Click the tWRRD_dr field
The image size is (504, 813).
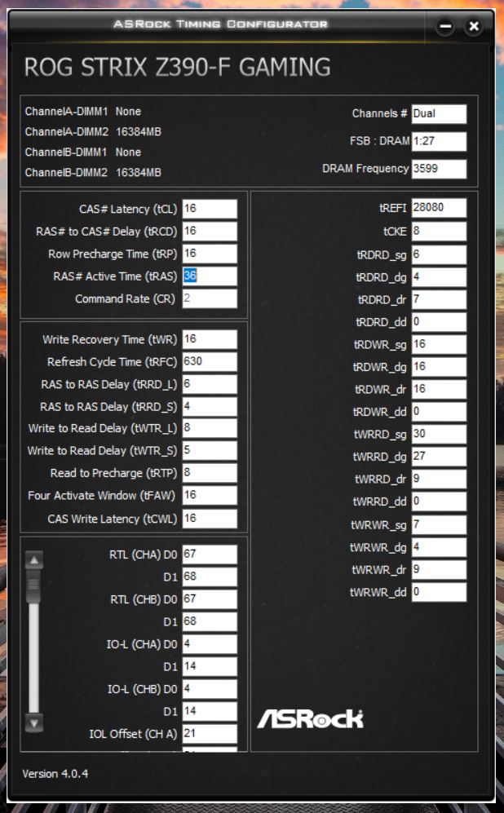(x=440, y=479)
